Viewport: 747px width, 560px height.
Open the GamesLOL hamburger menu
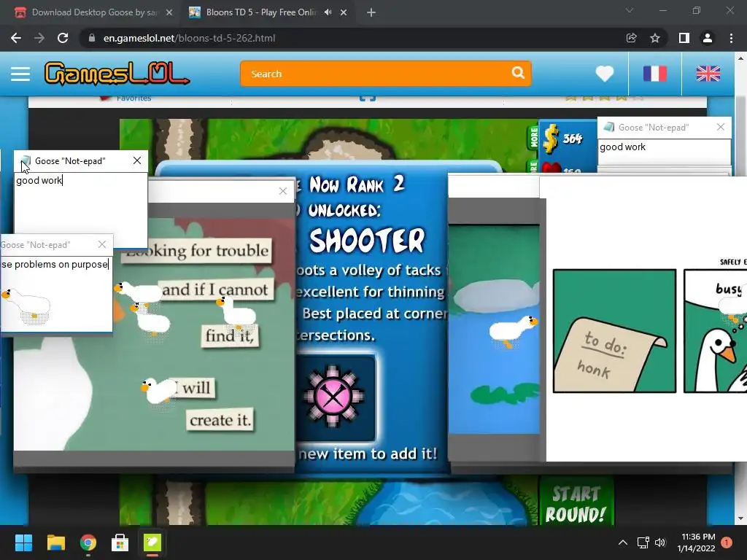(20, 74)
